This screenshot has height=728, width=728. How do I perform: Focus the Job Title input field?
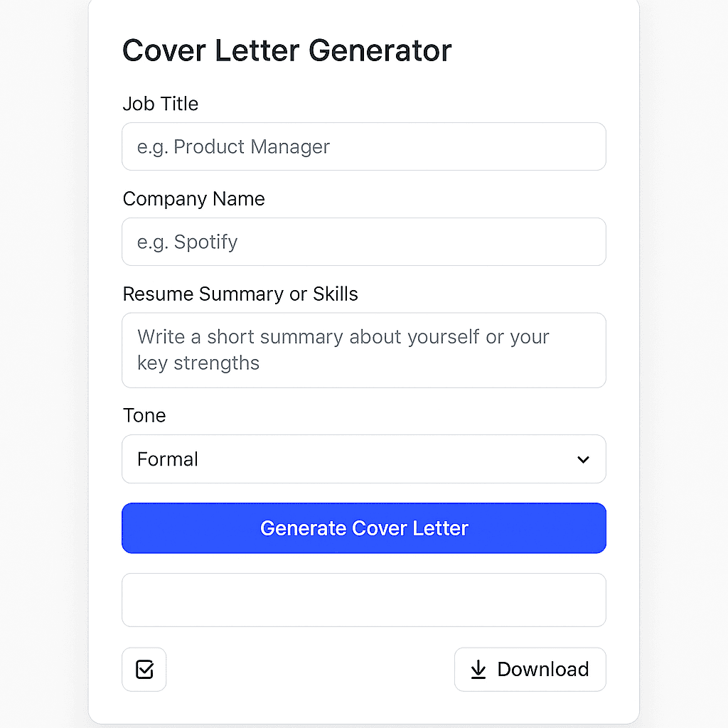pyautogui.click(x=364, y=146)
